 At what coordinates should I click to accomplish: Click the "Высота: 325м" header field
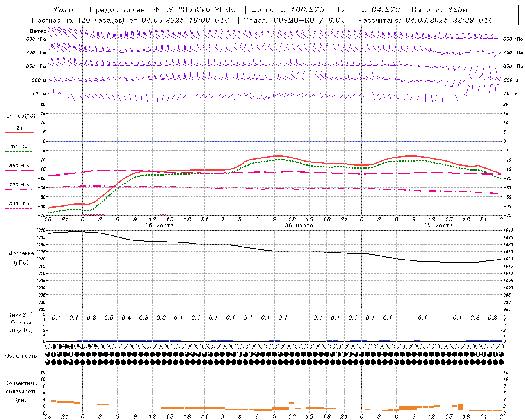click(x=439, y=10)
